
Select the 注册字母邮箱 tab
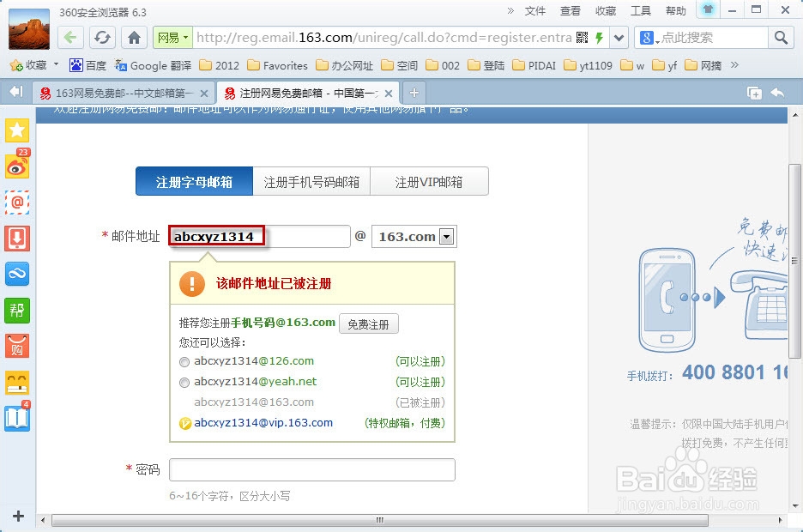[194, 181]
